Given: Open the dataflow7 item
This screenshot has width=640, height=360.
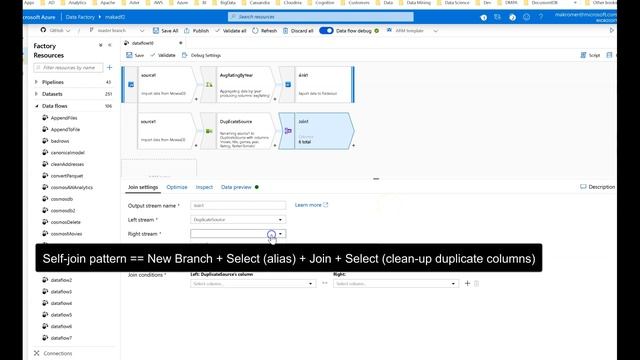Looking at the screenshot, I should 61,338.
